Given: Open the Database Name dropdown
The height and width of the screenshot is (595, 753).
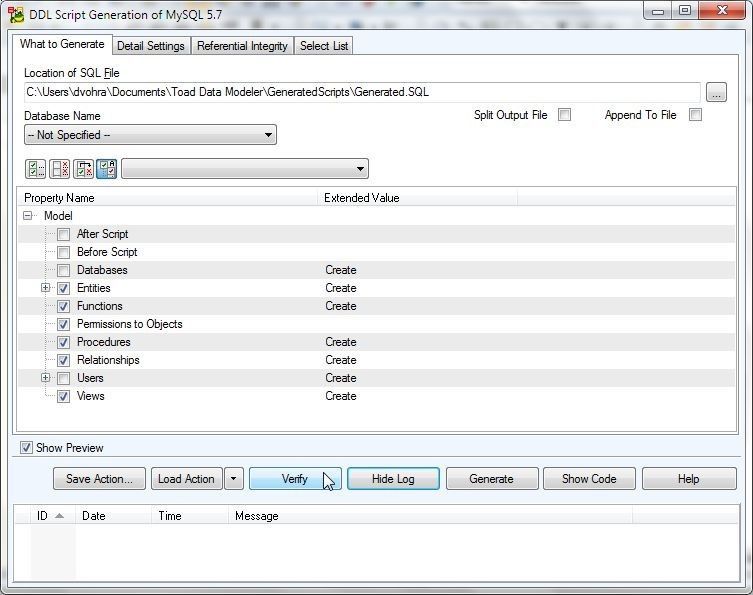Looking at the screenshot, I should (x=150, y=135).
